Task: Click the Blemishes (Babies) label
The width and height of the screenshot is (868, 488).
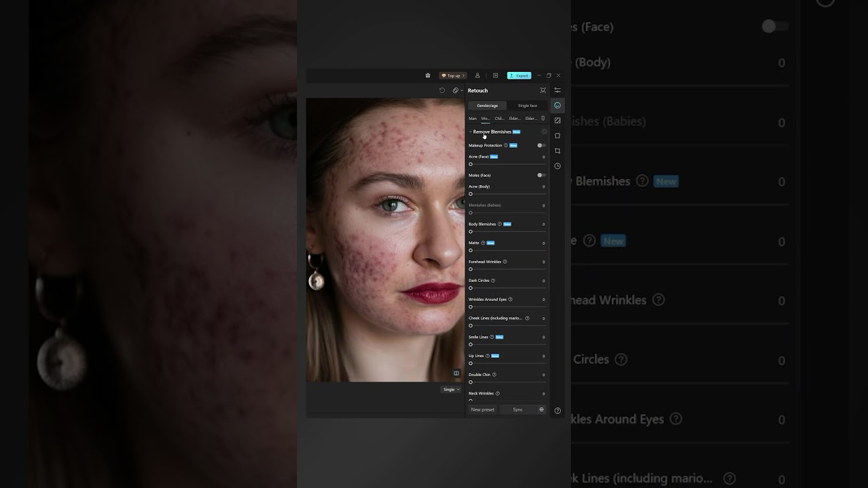Action: click(485, 205)
